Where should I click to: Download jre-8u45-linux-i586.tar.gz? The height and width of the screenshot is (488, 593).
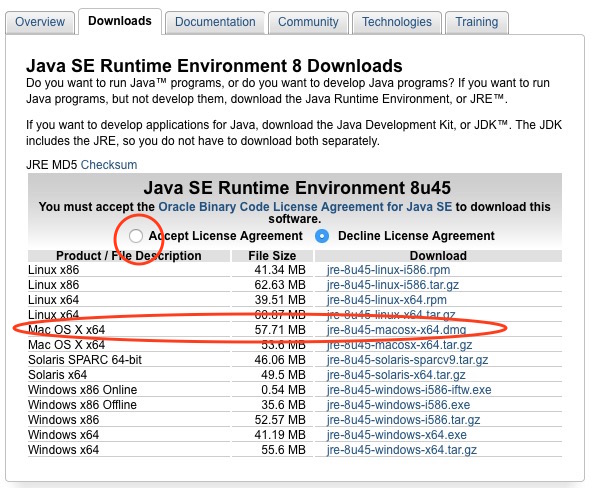pyautogui.click(x=393, y=285)
